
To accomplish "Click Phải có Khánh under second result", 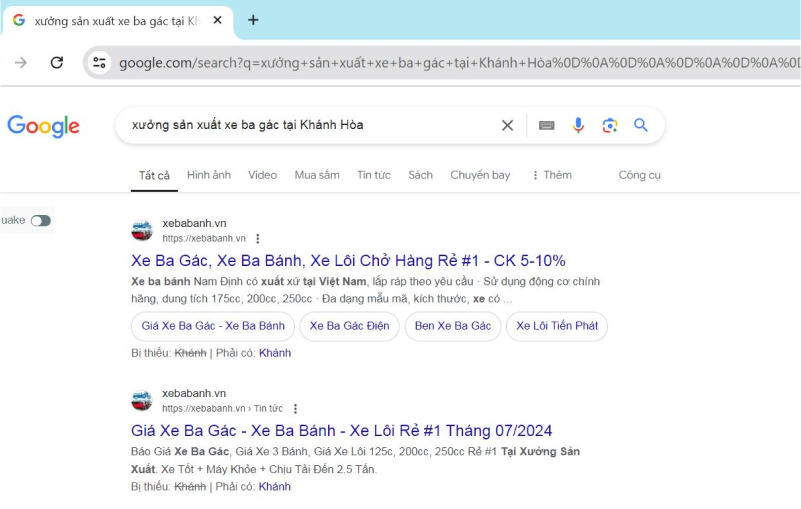I will (274, 487).
